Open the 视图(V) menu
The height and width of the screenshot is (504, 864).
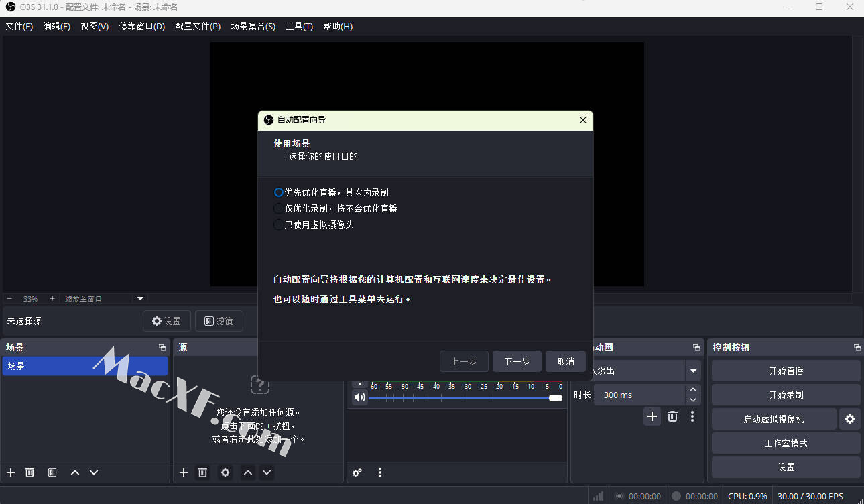click(x=95, y=27)
